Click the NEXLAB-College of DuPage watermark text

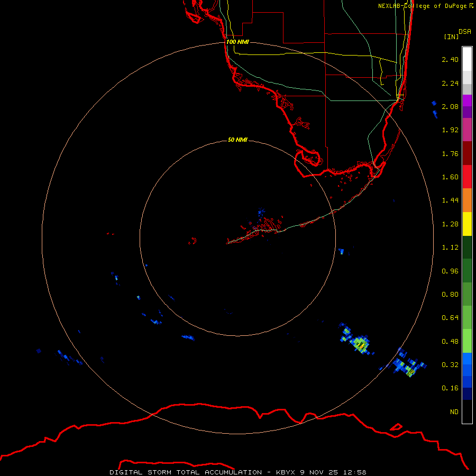tap(426, 6)
